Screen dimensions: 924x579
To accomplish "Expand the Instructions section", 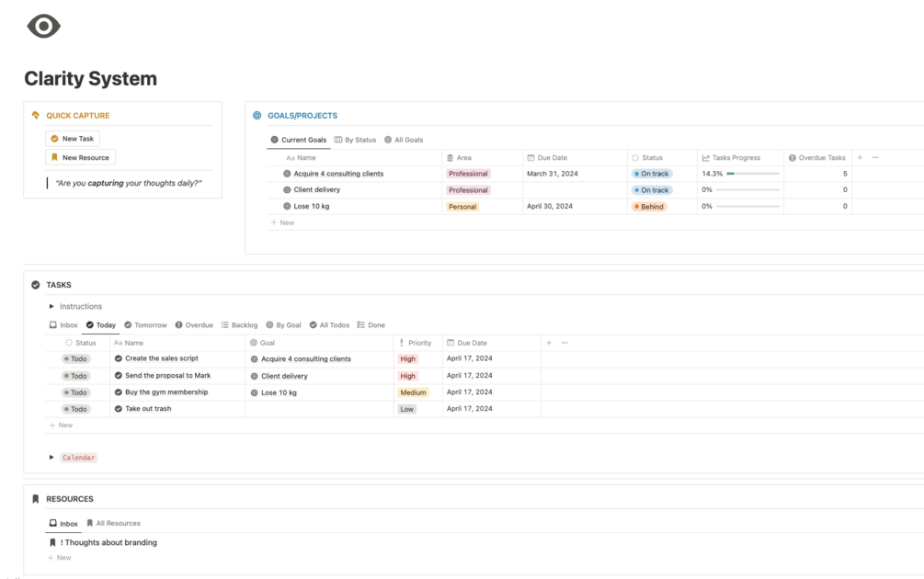I will [x=51, y=306].
